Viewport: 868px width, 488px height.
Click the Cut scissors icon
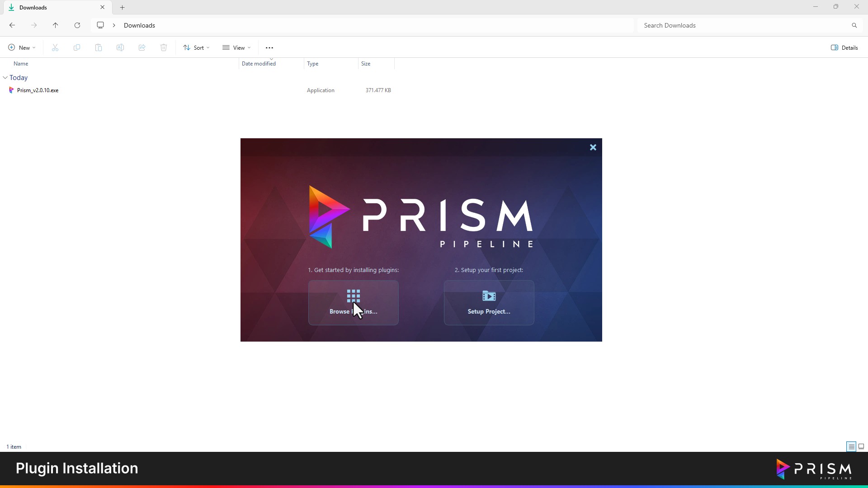[55, 47]
